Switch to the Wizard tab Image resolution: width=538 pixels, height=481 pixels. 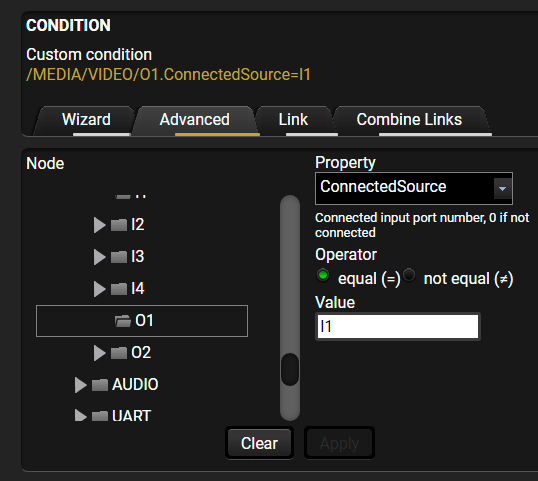[x=86, y=120]
